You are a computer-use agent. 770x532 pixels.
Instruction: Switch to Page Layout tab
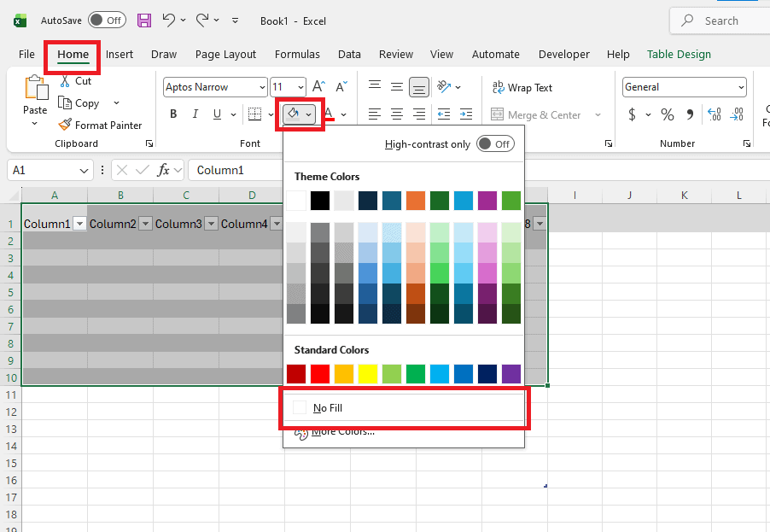(x=225, y=54)
